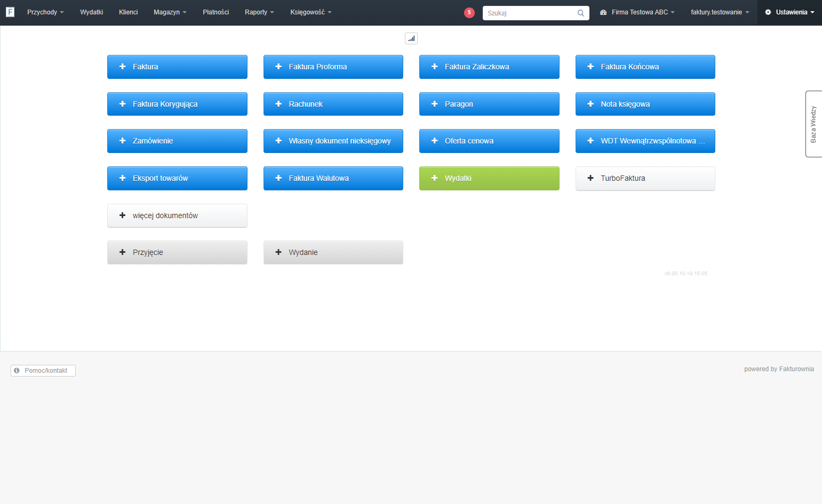Click the info icon in Pomoc/kontakt
Image resolution: width=822 pixels, height=504 pixels.
(17, 371)
